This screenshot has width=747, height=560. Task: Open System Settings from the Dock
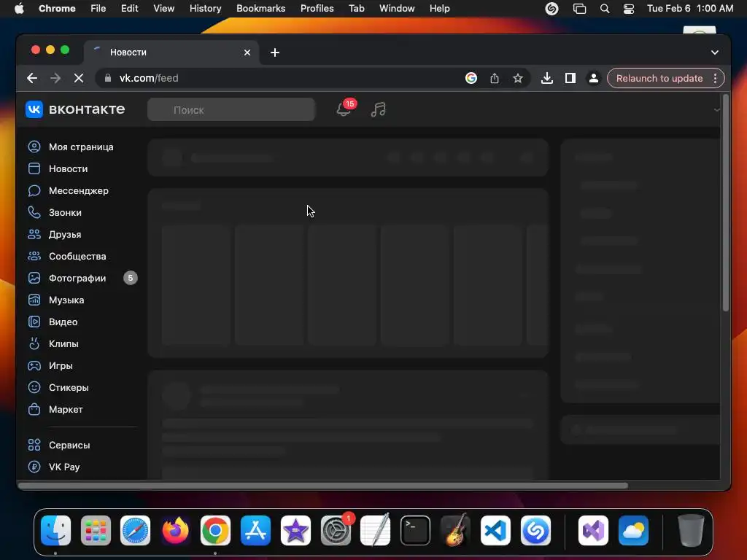coord(336,531)
